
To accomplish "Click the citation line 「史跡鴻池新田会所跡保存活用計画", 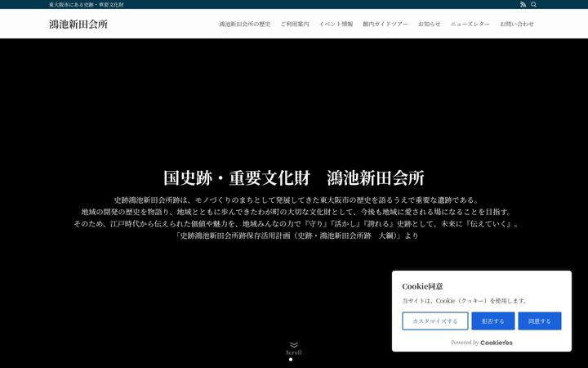I will click(x=296, y=236).
